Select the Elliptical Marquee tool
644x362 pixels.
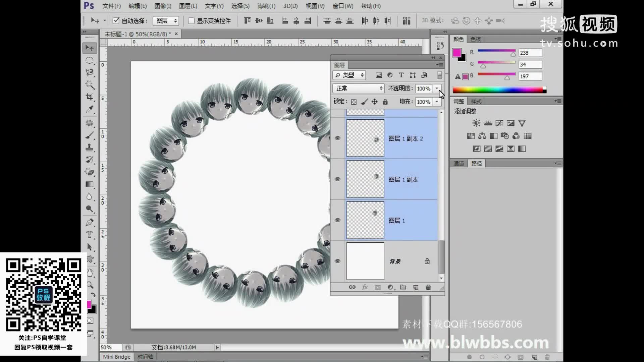point(90,60)
